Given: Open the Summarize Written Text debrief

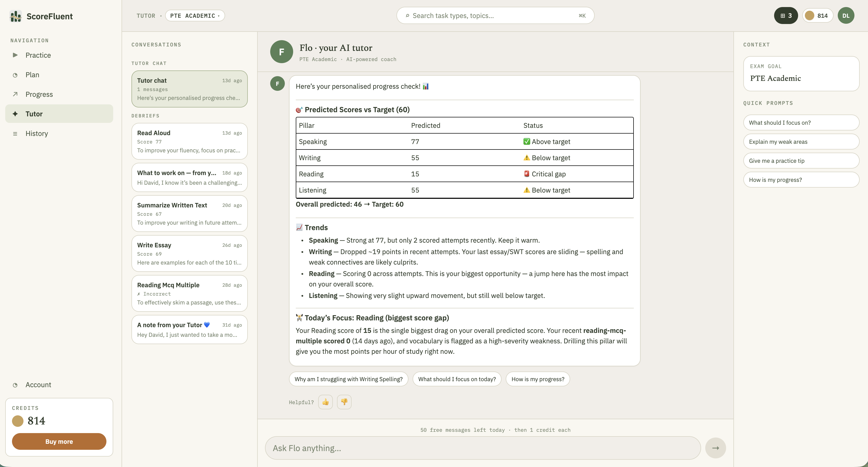Looking at the screenshot, I should coord(189,214).
